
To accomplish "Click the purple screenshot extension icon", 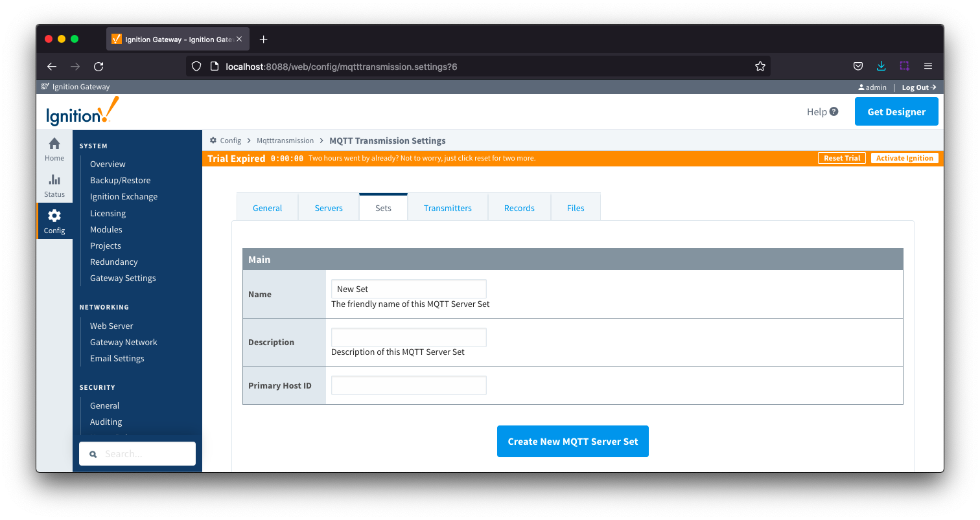I will coord(904,66).
